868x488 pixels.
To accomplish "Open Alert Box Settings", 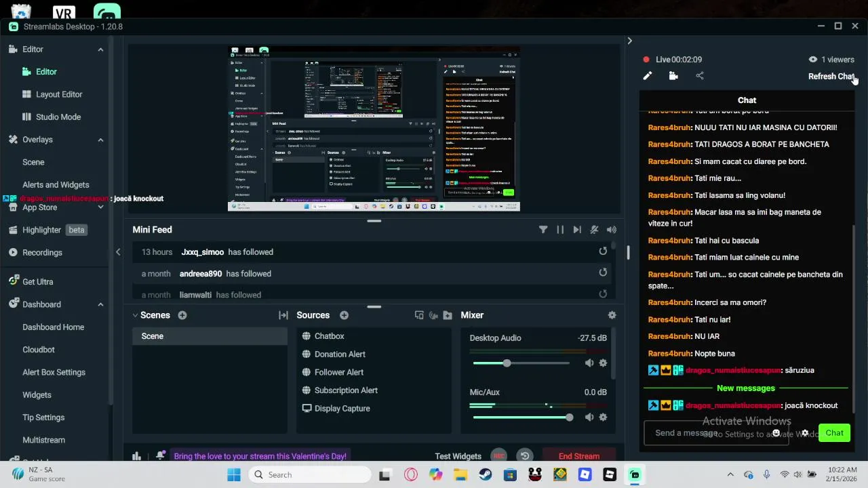I will [x=54, y=372].
